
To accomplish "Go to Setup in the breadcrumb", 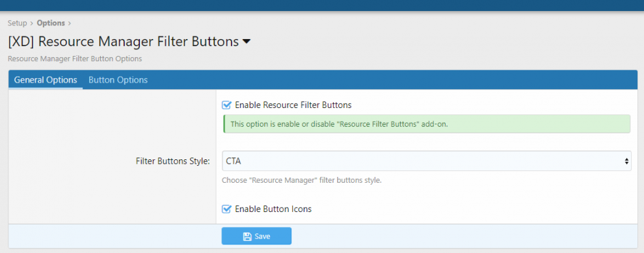I will point(18,23).
